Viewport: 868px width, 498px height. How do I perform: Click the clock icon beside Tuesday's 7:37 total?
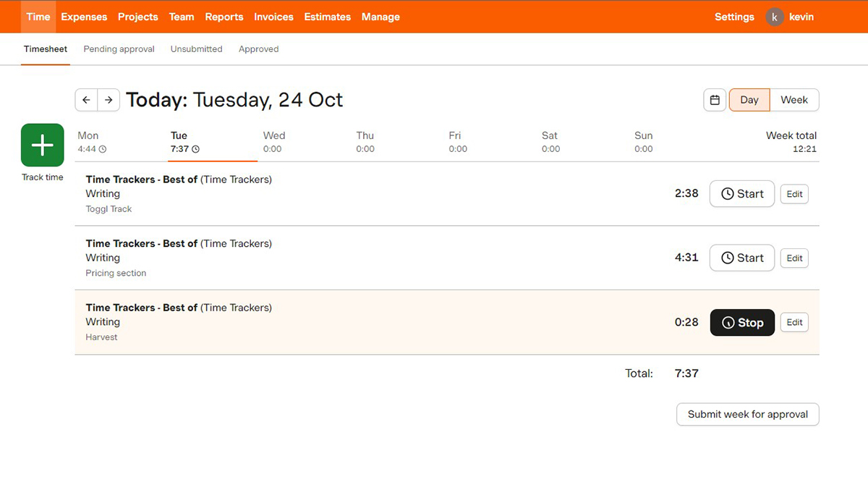[x=194, y=149]
